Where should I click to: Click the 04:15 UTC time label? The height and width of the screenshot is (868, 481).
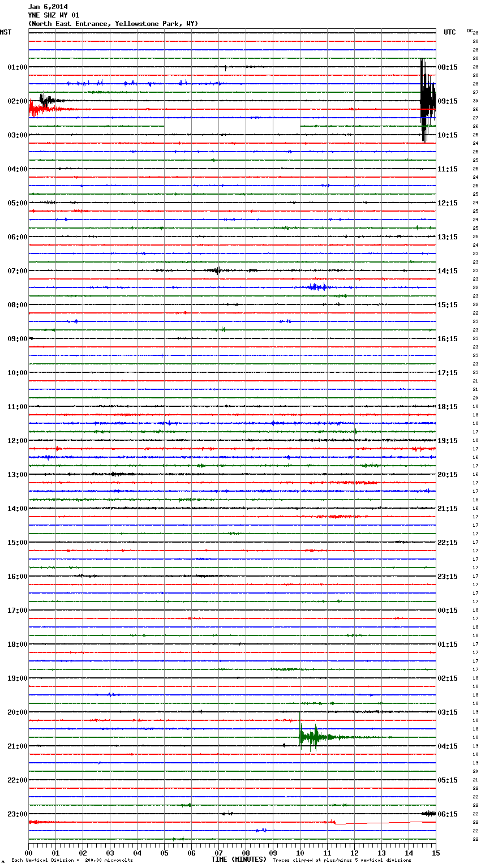click(448, 746)
